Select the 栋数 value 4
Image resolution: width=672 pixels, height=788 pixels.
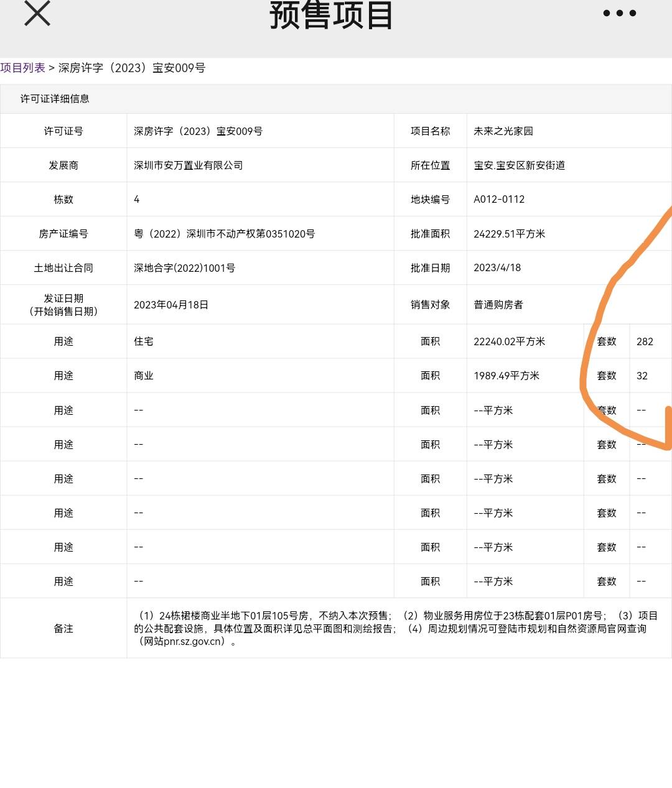(x=137, y=199)
